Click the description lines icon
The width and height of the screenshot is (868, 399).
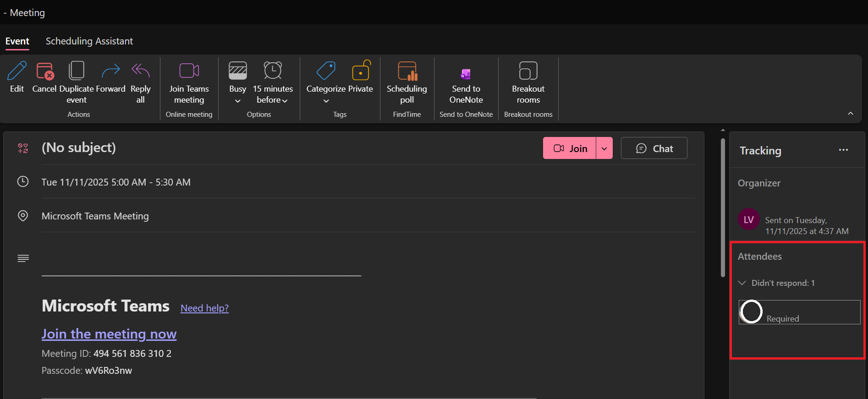pos(23,258)
